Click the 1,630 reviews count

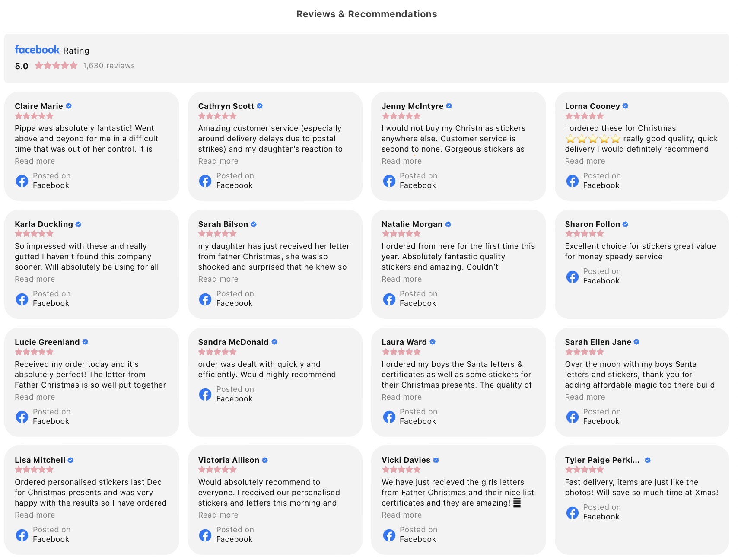[109, 66]
